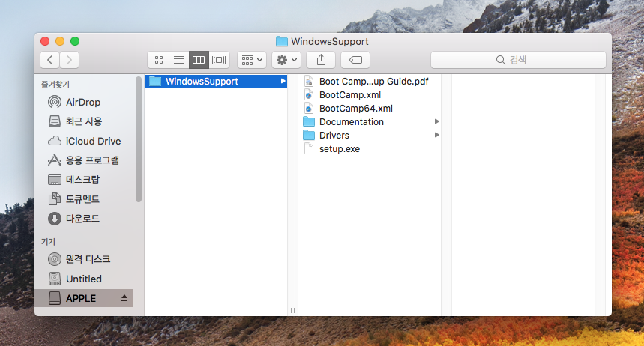Image resolution: width=644 pixels, height=346 pixels.
Task: Minimize the Finder window
Action: tap(60, 41)
